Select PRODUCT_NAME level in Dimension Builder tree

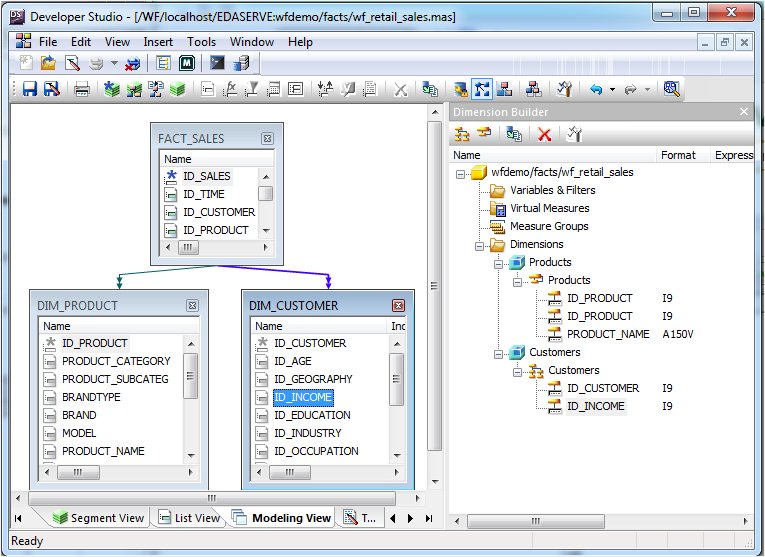tap(608, 334)
